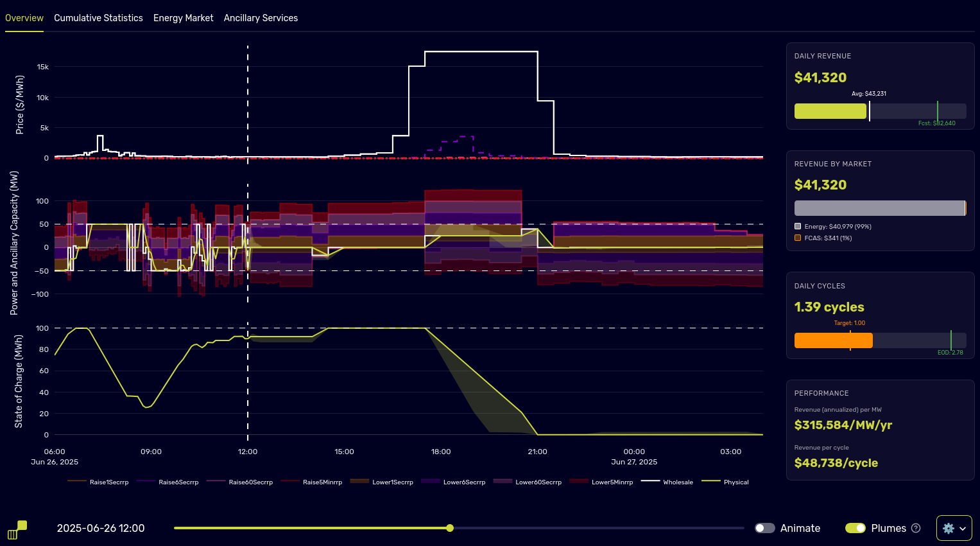Select the Overview tab

24,18
